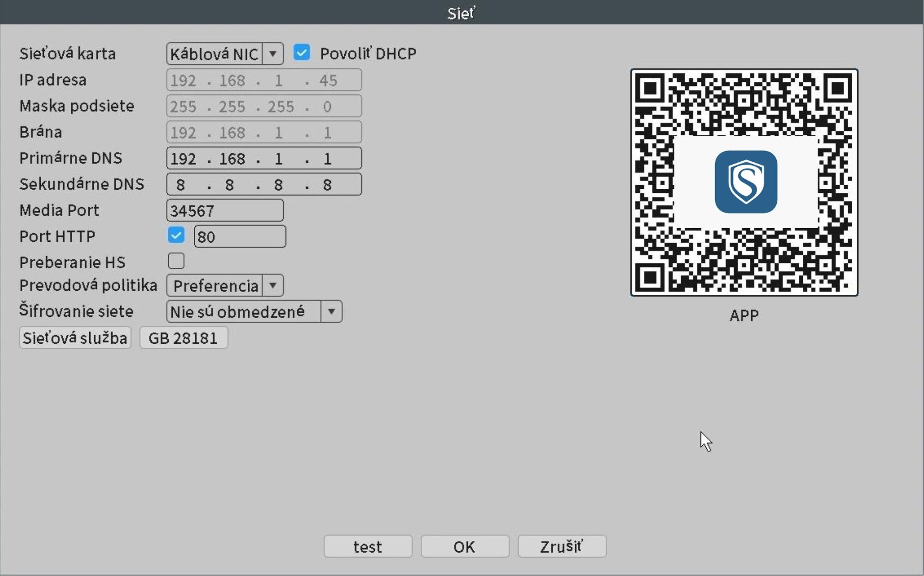Open the Sieťová karta dropdown
The image size is (924, 576).
click(x=224, y=54)
